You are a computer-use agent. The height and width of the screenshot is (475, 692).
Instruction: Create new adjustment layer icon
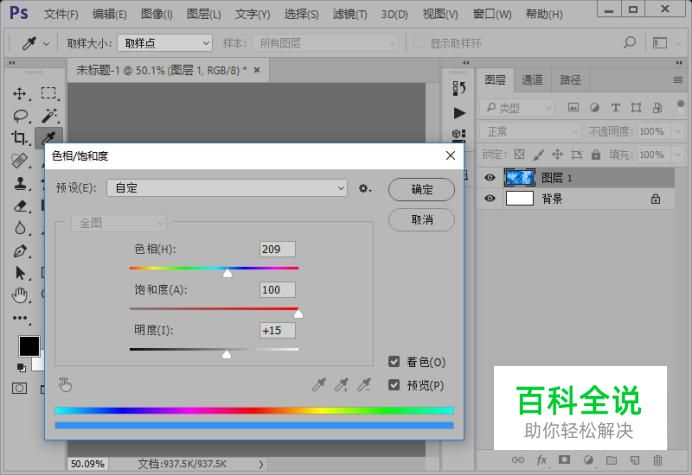[588, 460]
